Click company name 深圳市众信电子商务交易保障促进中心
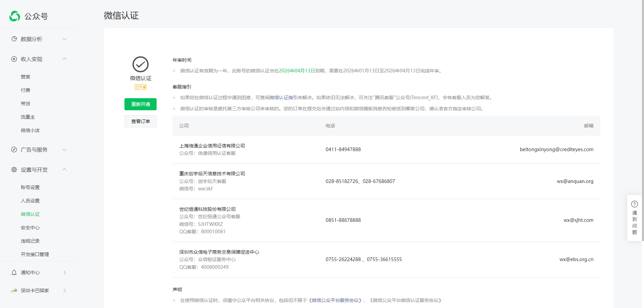Image resolution: width=644 pixels, height=308 pixels. 219,252
